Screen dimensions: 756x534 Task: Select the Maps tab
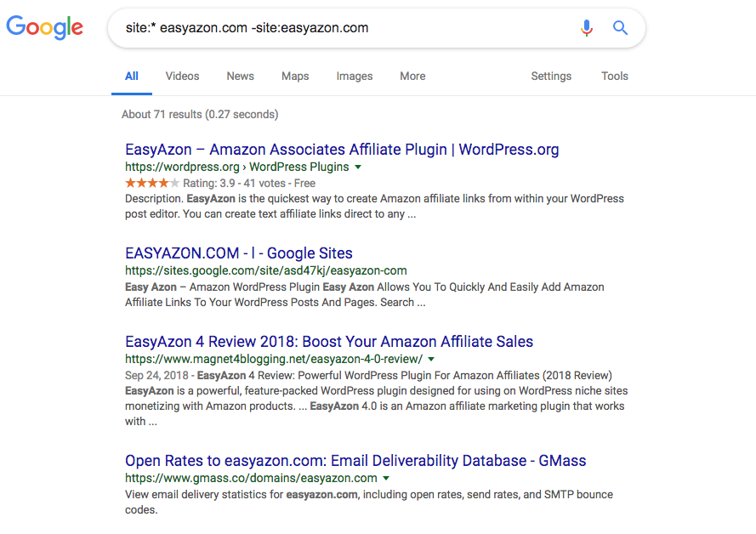tap(295, 76)
